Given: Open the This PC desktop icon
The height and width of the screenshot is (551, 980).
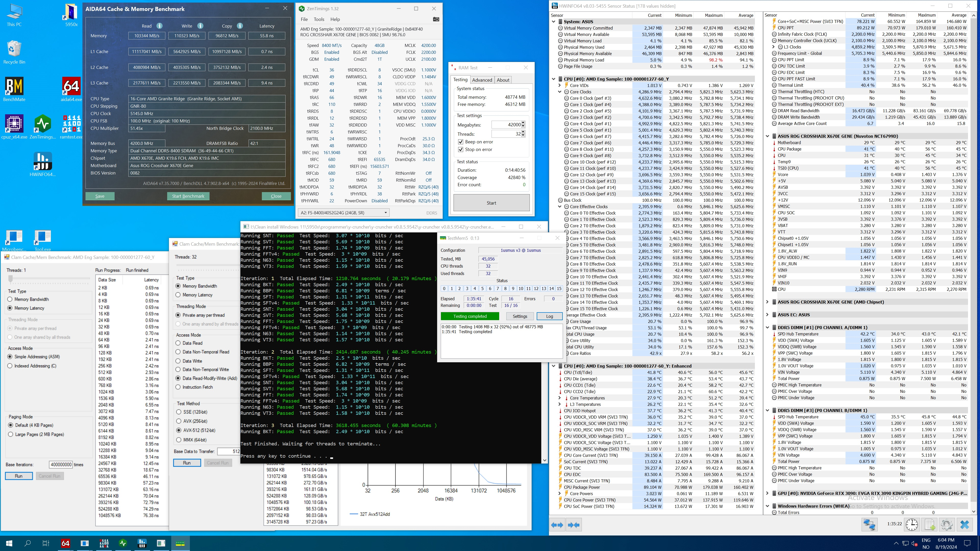Looking at the screenshot, I should coord(14,15).
